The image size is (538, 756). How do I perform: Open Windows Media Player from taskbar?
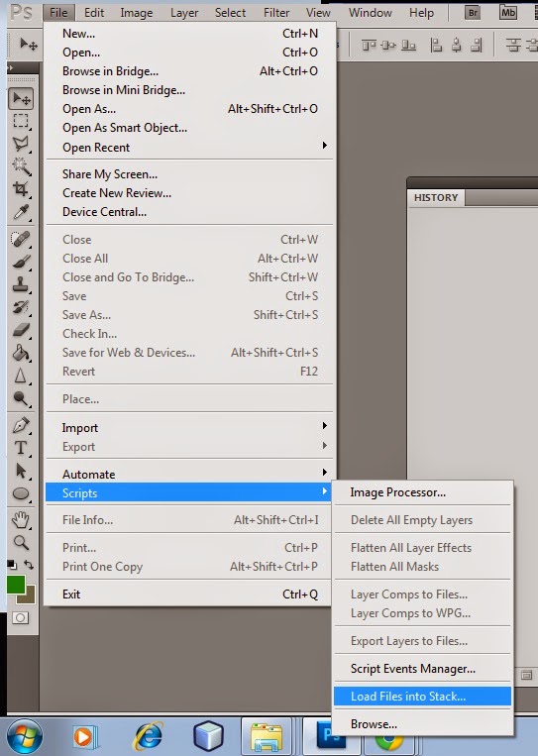click(x=85, y=737)
